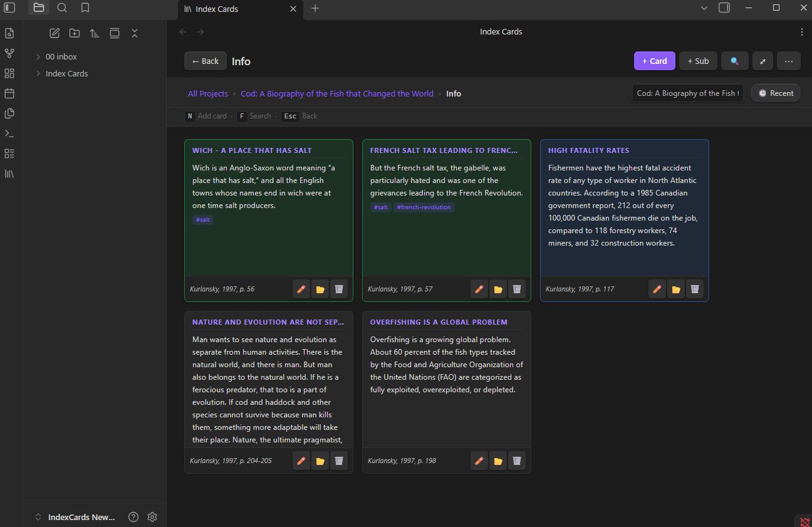Open graph view from the ribbon

pos(9,53)
